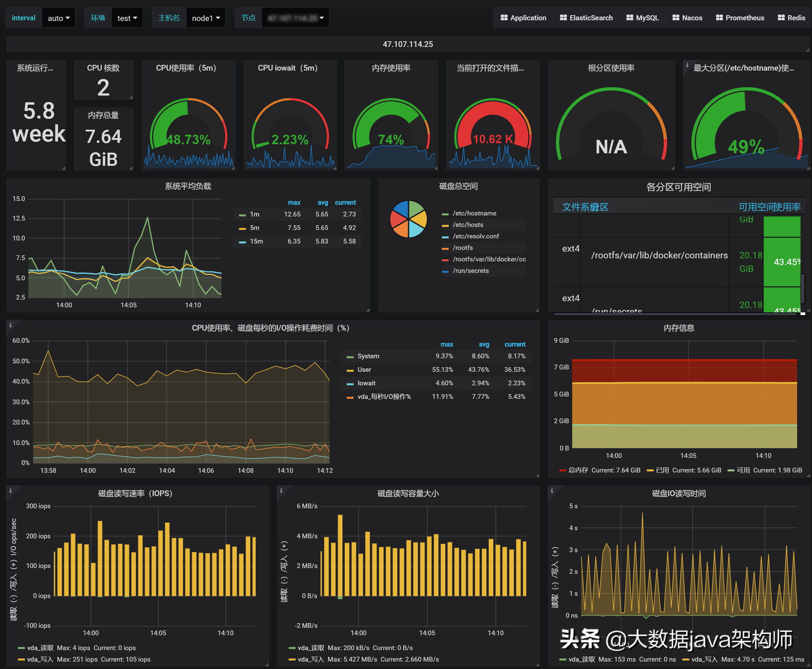Toggle the 1m load series in legend
The image size is (812, 669).
[254, 214]
